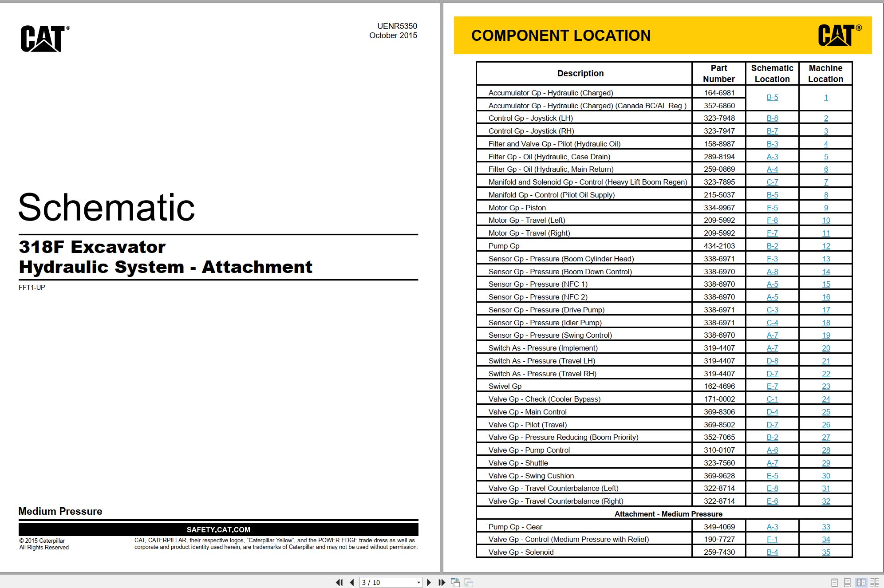Select continuous facing page view
Viewport: 884px width, 588px height.
pyautogui.click(x=875, y=582)
